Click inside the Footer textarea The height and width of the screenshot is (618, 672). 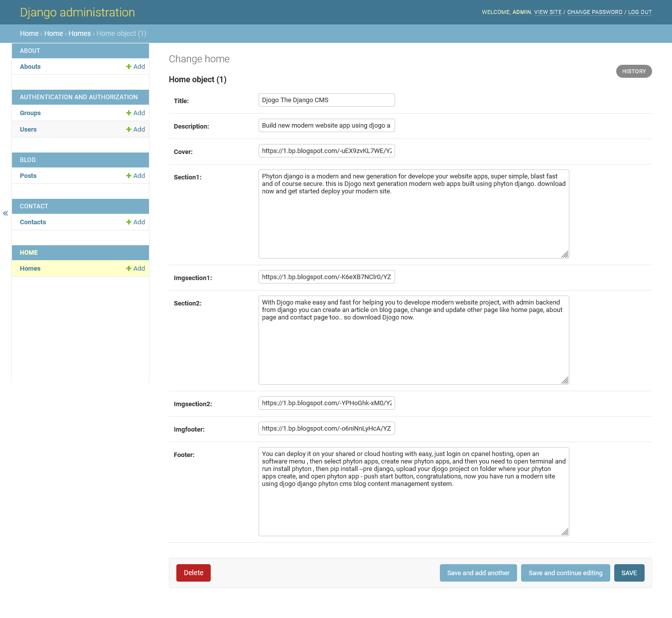click(x=414, y=491)
